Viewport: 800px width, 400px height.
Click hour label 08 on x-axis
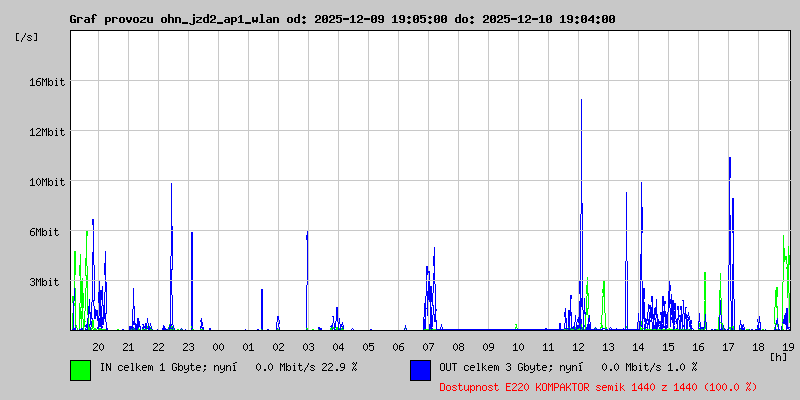(459, 347)
